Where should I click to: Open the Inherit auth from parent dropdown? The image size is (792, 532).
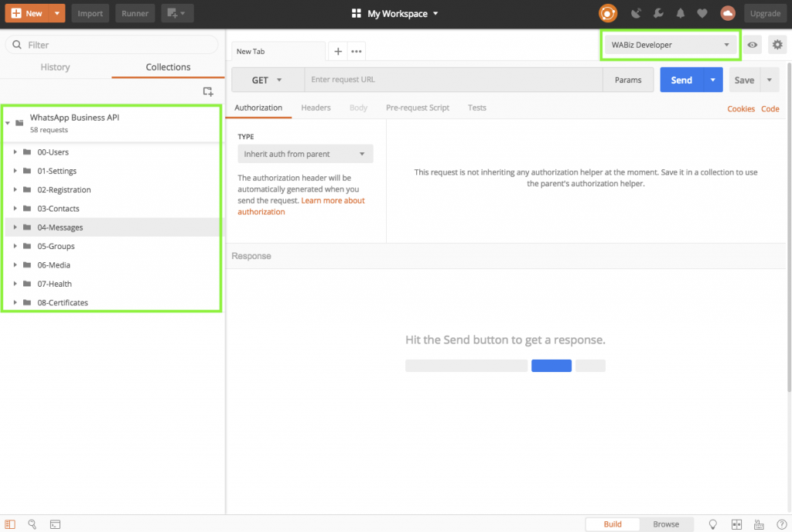pyautogui.click(x=305, y=154)
